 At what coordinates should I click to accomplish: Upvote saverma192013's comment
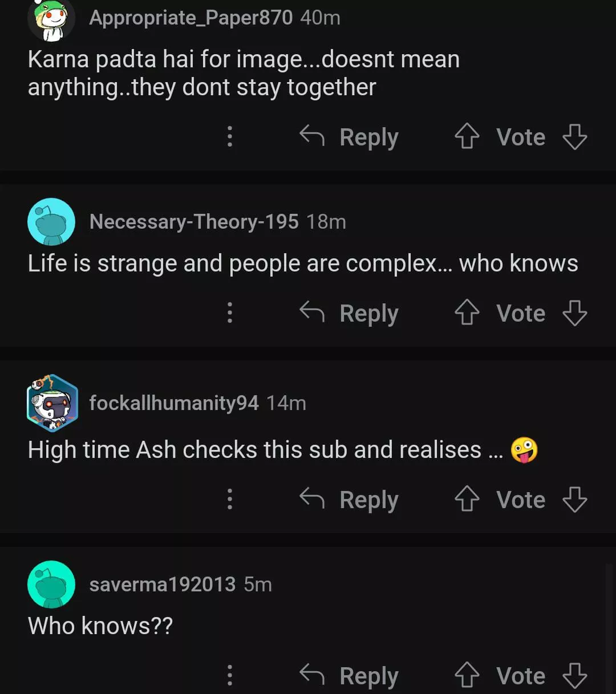(467, 676)
